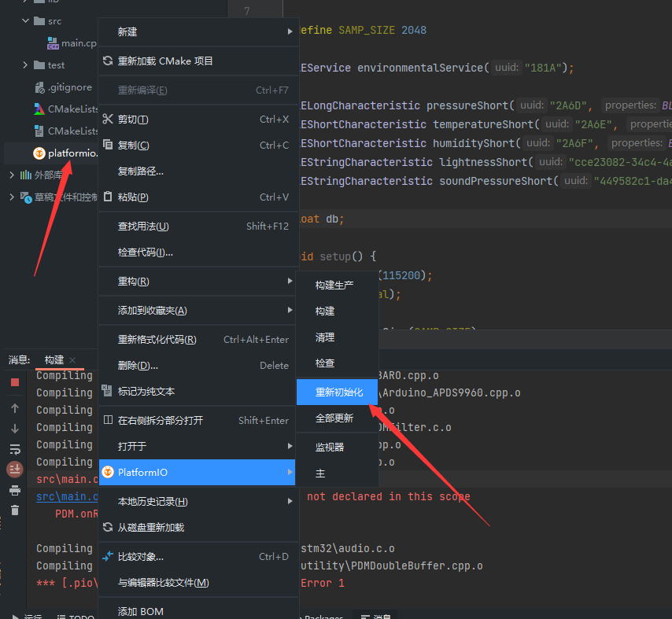Choose 复制路径... menu entry

coord(198,171)
